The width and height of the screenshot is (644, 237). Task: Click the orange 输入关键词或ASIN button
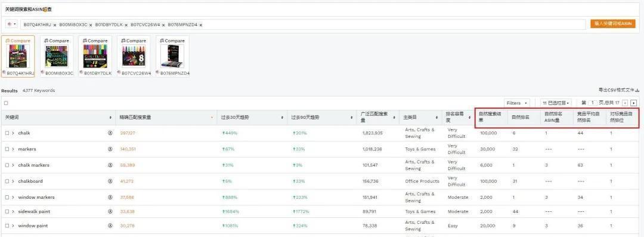pos(612,24)
